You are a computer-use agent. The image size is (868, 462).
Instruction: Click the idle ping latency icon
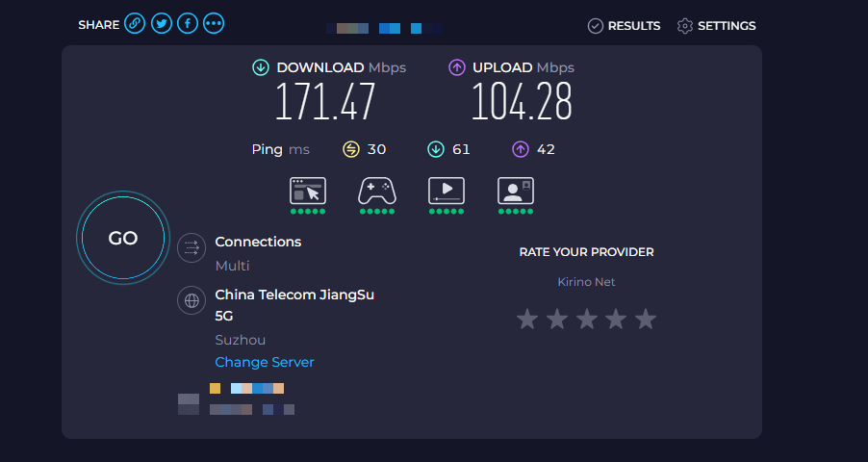[x=351, y=149]
